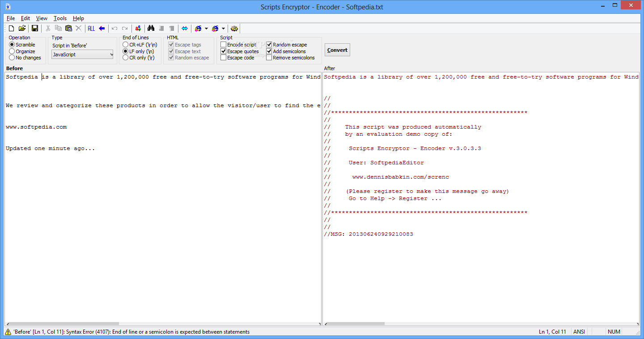Click the blue left arrow toolbar icon
This screenshot has height=339, width=644.
click(102, 28)
